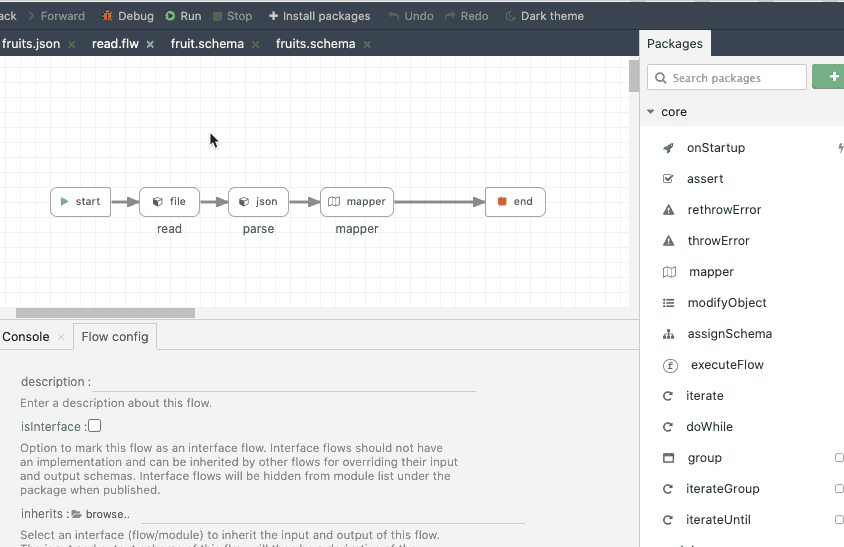The height and width of the screenshot is (547, 844).
Task: Switch to the read.flw tab
Action: pos(115,44)
